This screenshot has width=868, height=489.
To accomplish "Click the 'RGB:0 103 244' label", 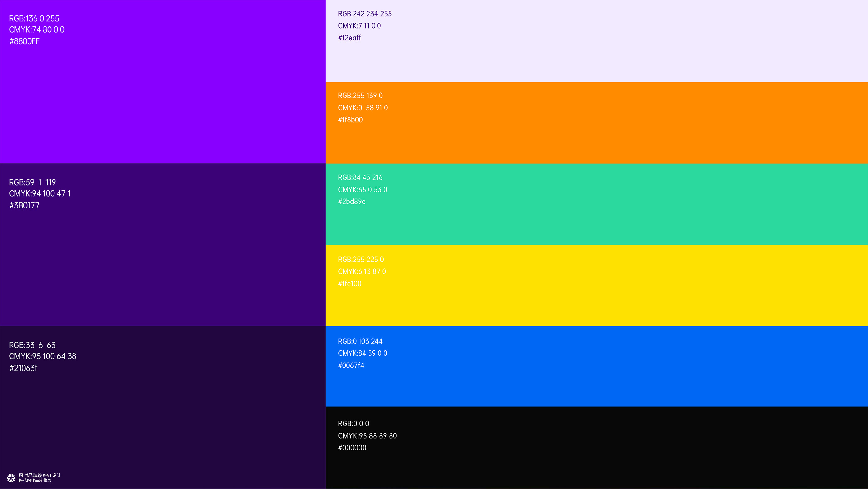I will [x=360, y=341].
